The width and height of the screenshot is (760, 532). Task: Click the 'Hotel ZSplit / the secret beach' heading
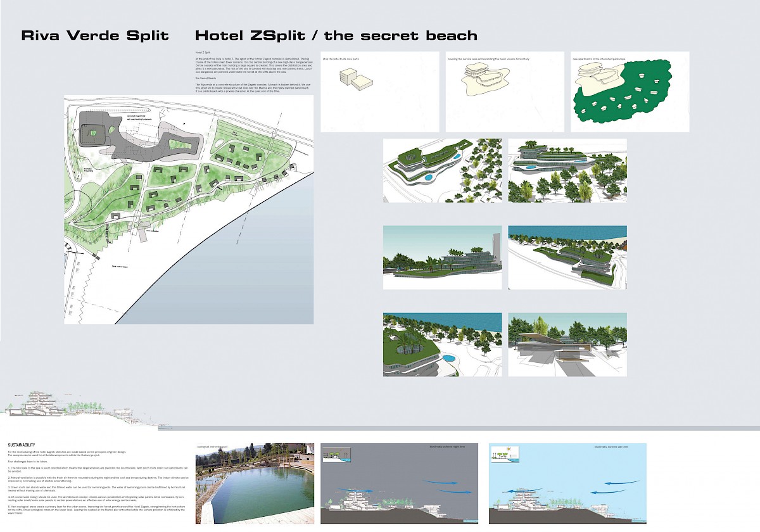336,35
